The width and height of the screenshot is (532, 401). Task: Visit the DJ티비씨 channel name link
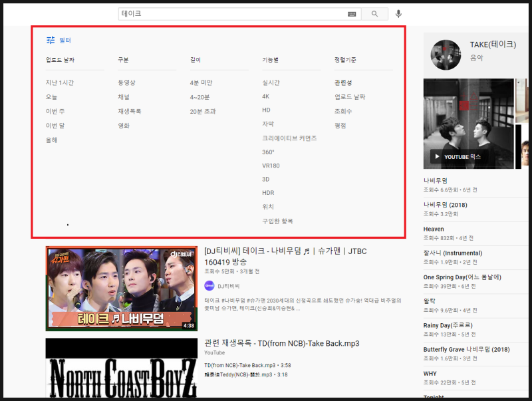click(x=229, y=287)
